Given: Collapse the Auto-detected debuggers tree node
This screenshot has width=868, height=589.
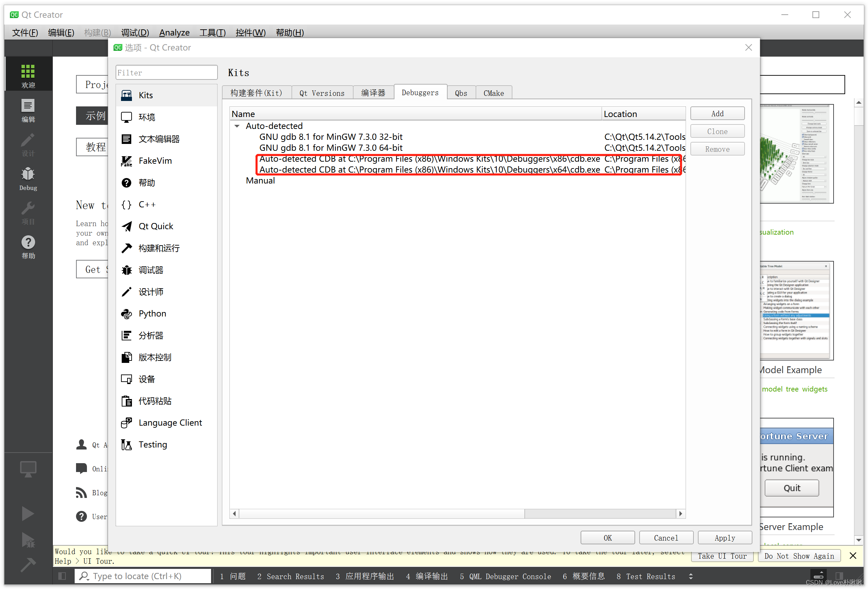Looking at the screenshot, I should [237, 126].
